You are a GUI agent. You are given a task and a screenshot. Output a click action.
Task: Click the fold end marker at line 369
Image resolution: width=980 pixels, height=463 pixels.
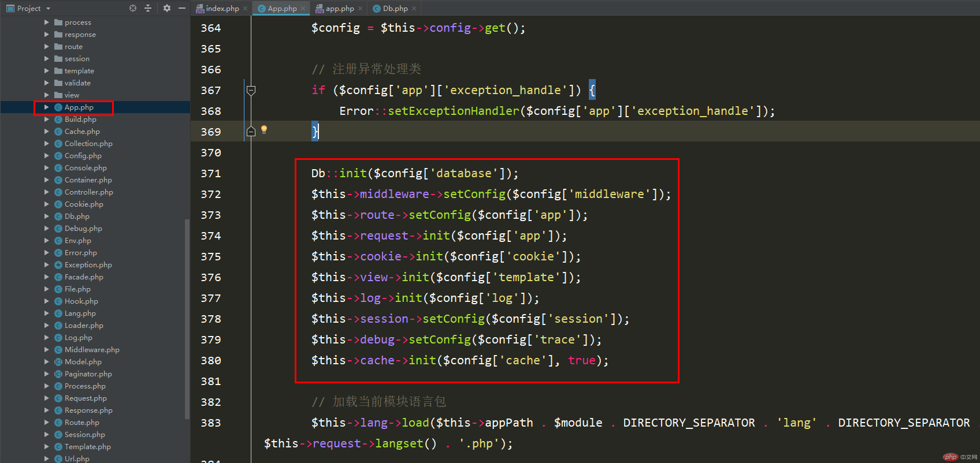click(x=251, y=132)
